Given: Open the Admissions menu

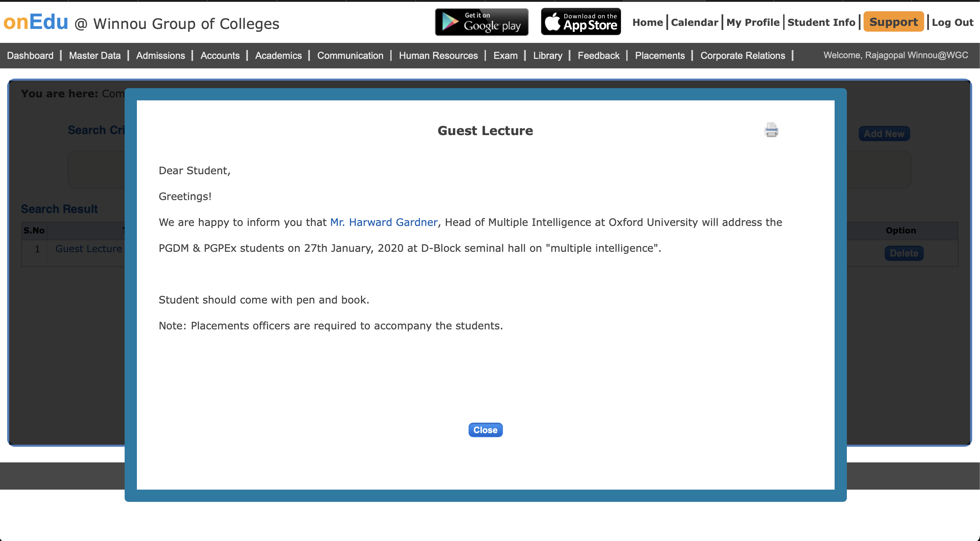Looking at the screenshot, I should (x=160, y=55).
